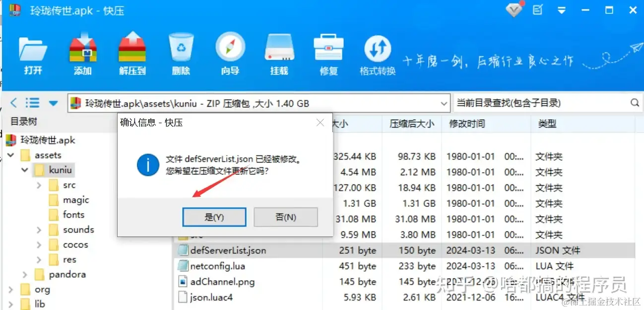Viewport: 644px width, 310px height.
Task: Select the fonts folder in tree
Action: [x=73, y=215]
